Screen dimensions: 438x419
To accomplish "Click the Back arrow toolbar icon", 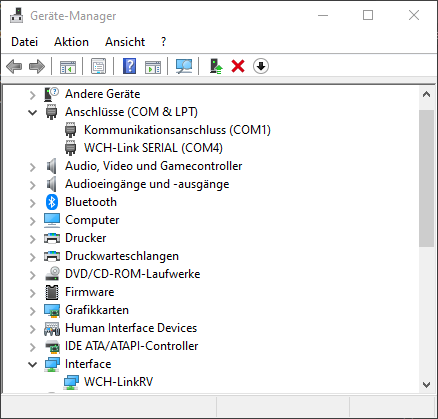I will coord(14,66).
